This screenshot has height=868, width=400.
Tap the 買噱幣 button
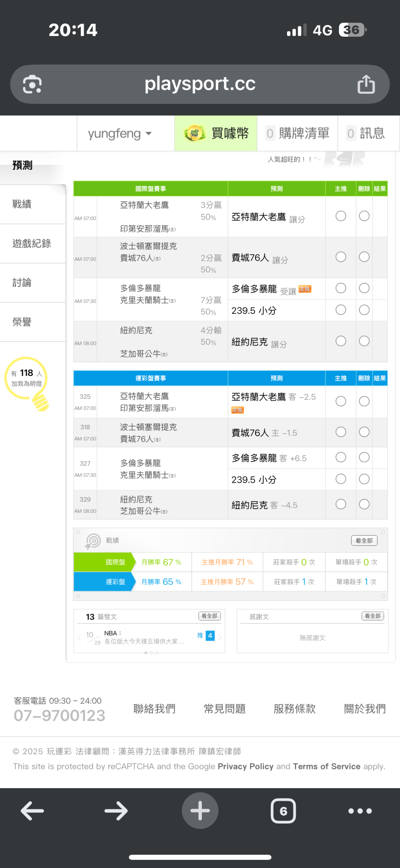(x=216, y=133)
